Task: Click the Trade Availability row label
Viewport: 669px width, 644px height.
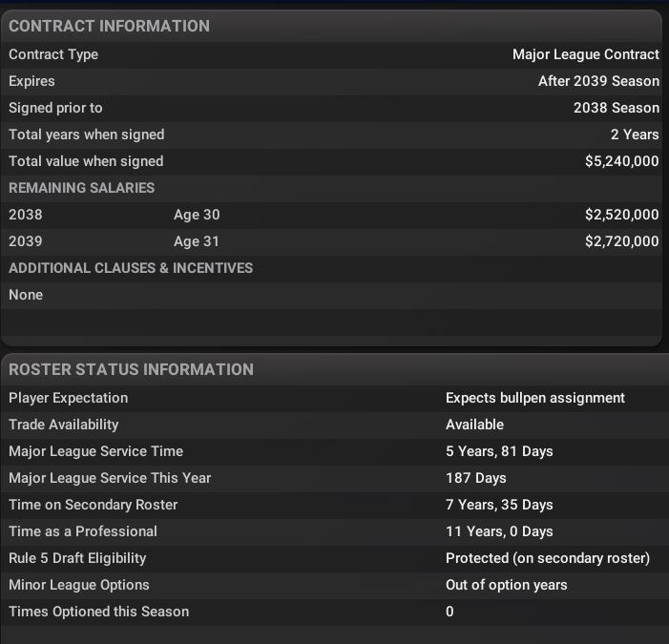Action: point(63,425)
